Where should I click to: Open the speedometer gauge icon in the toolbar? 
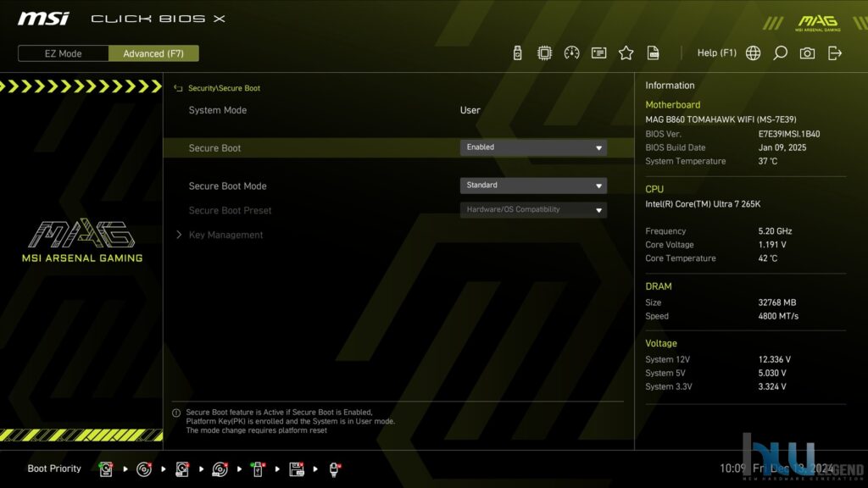pos(572,53)
